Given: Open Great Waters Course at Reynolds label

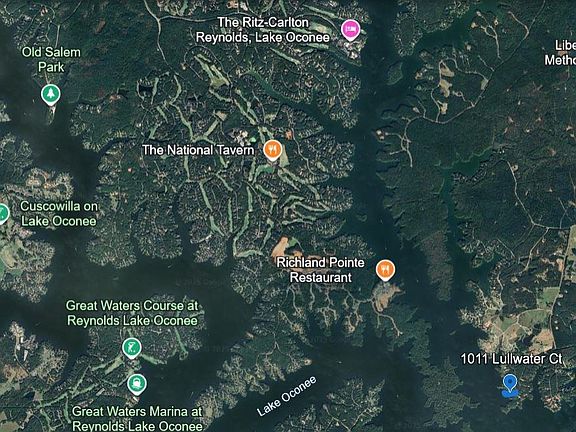Looking at the screenshot, I should (x=132, y=313).
